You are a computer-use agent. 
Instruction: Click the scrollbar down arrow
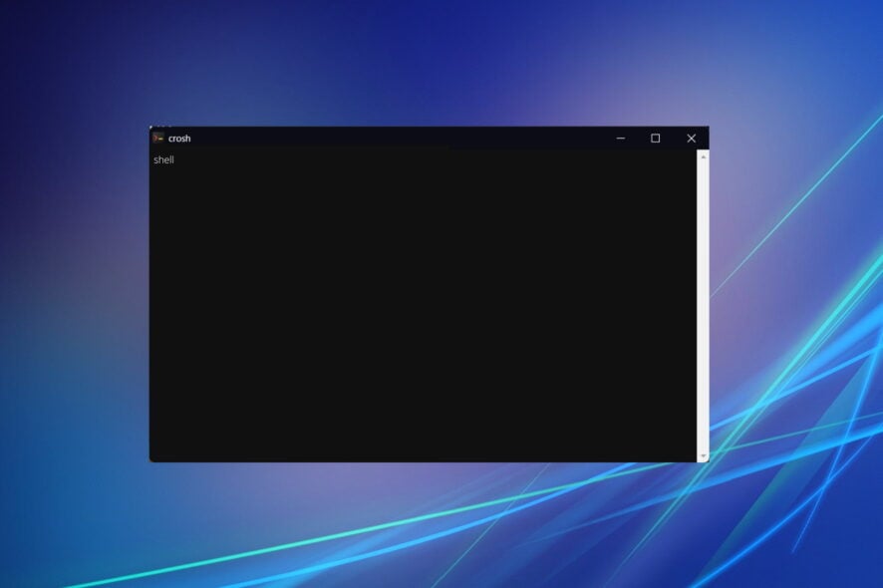click(703, 455)
